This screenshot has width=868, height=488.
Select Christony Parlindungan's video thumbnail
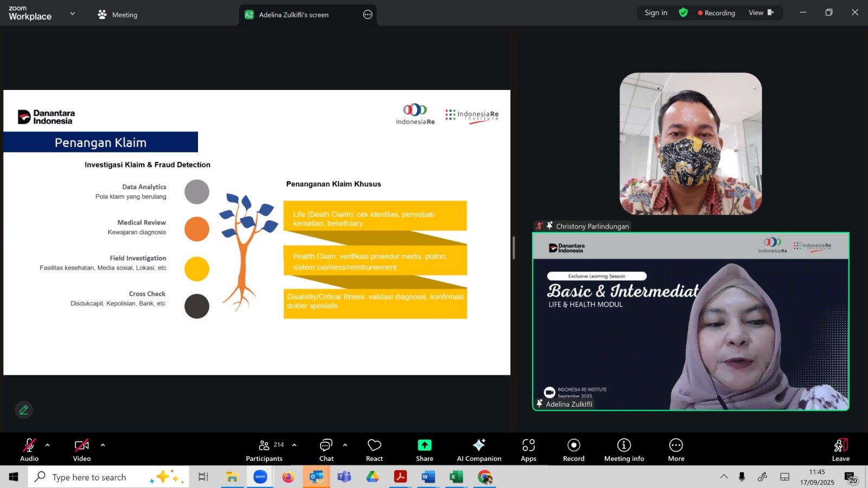(x=691, y=144)
